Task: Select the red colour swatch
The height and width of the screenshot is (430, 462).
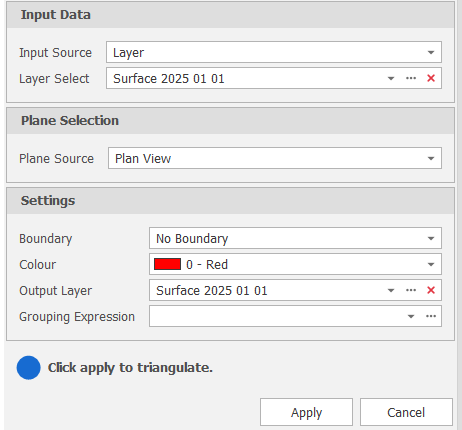Action: [x=167, y=264]
